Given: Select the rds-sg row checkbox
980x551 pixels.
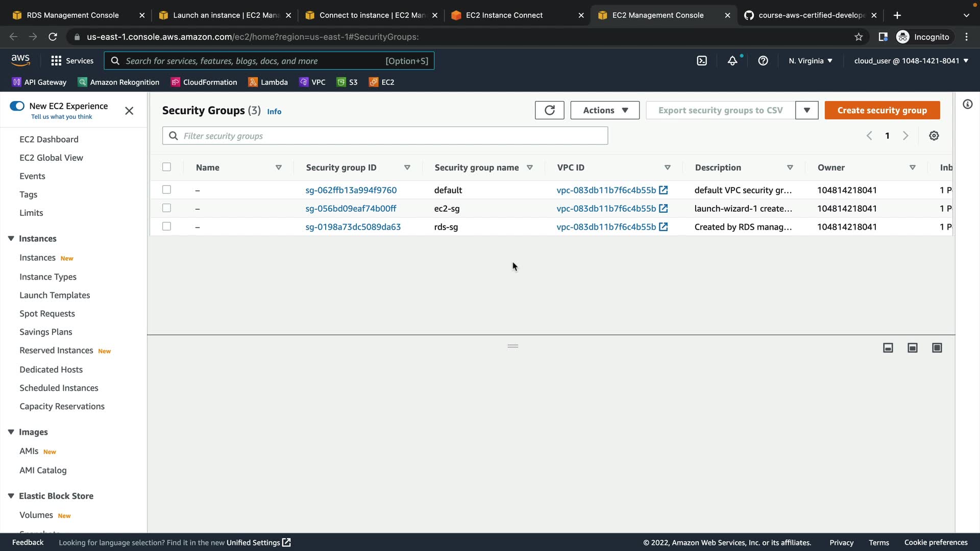Looking at the screenshot, I should coord(166,227).
